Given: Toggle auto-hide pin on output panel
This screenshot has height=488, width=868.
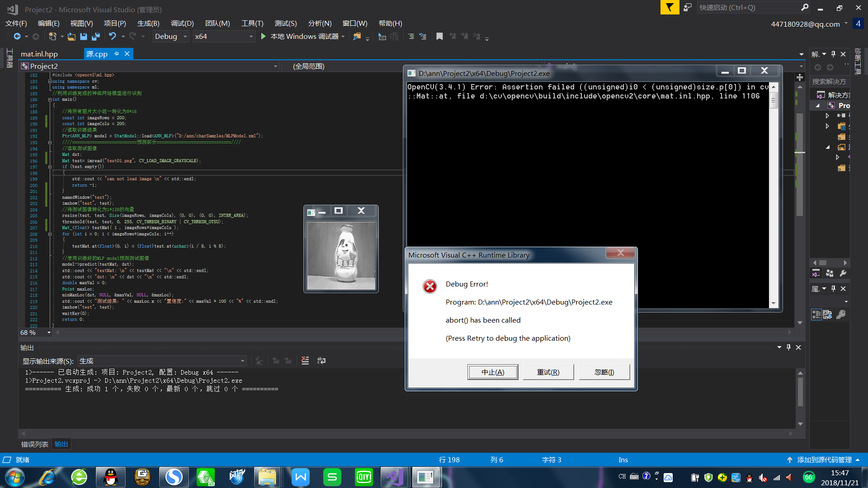Looking at the screenshot, I should point(788,347).
